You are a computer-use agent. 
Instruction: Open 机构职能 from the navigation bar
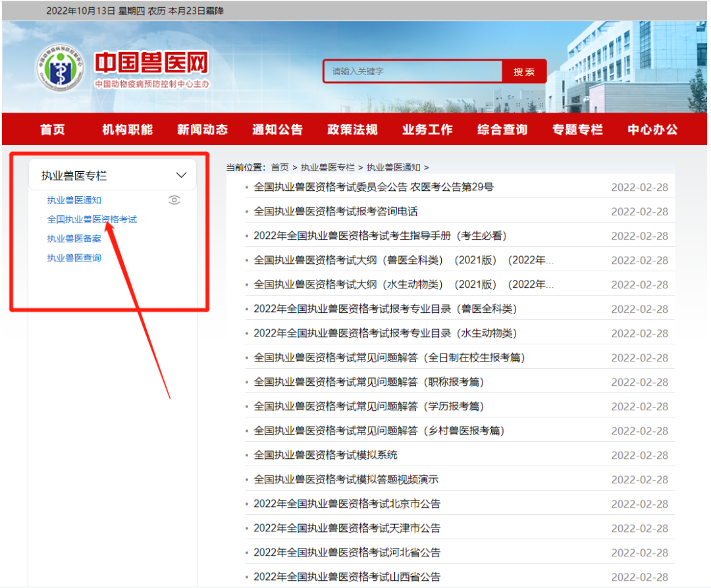(127, 129)
